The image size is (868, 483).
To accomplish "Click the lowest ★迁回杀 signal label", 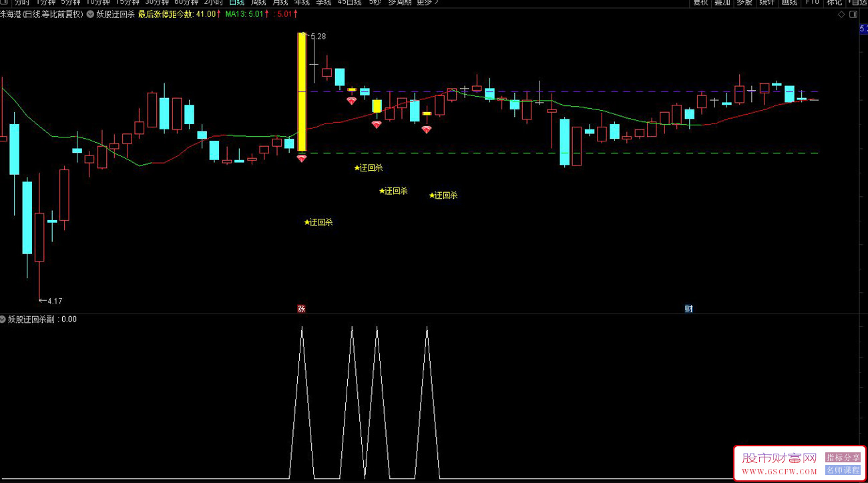I will tap(318, 223).
